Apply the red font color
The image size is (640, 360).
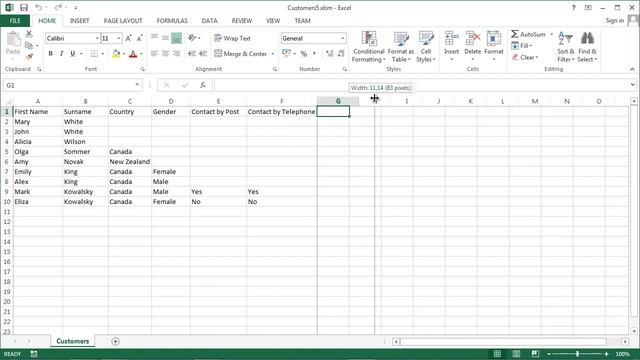[133, 54]
